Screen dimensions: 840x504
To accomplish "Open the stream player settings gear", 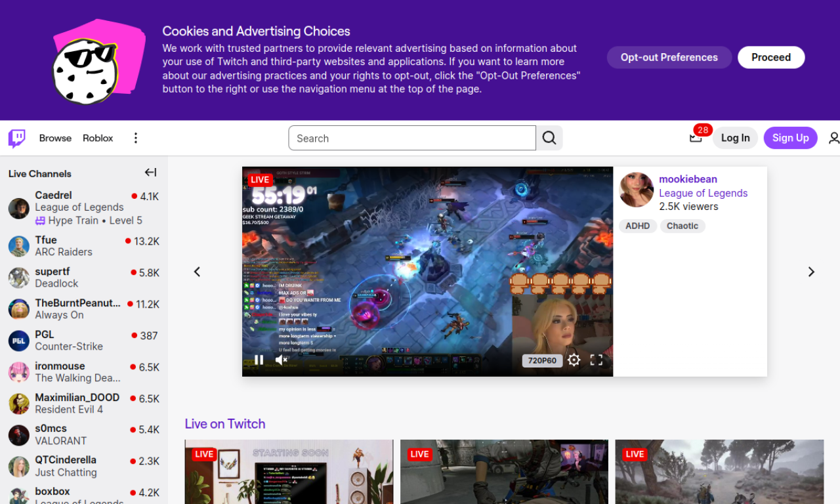I will click(x=574, y=360).
